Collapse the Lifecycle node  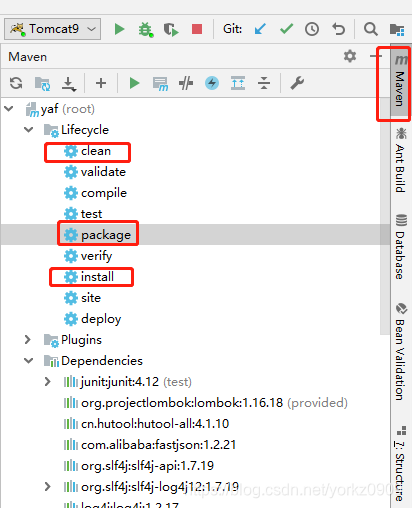[29, 129]
